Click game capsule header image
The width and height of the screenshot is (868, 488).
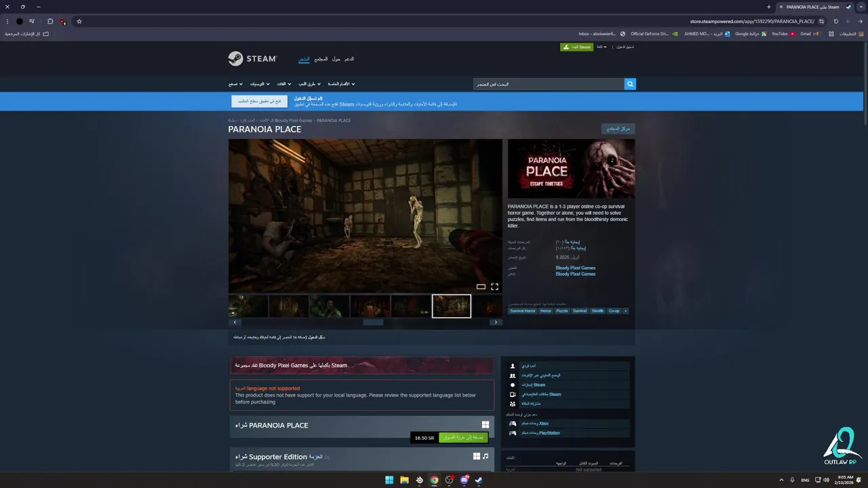(x=571, y=169)
